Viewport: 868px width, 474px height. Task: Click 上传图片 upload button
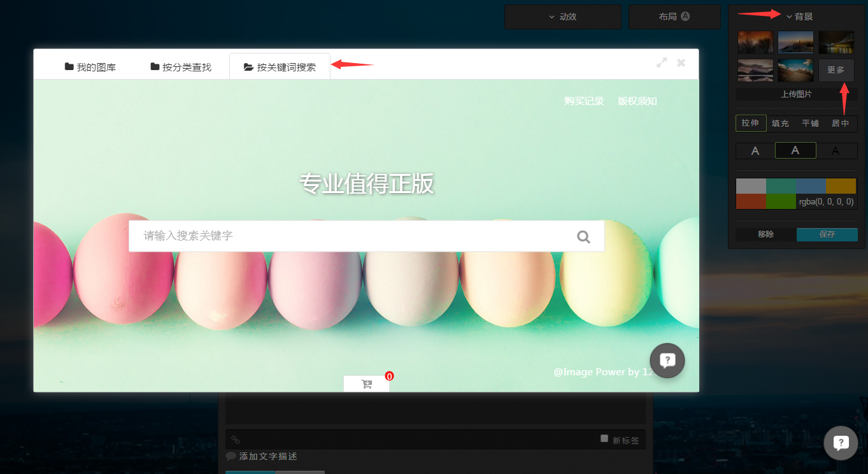point(796,94)
